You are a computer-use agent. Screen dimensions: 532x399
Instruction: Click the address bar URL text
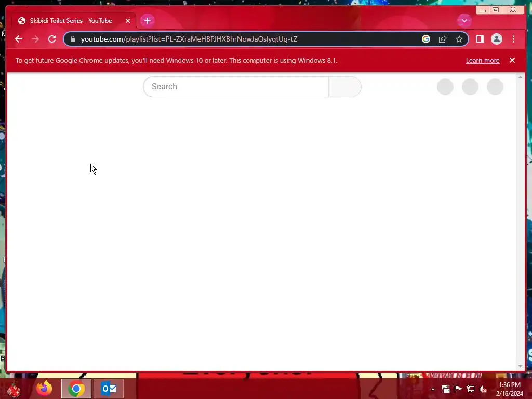coord(189,39)
